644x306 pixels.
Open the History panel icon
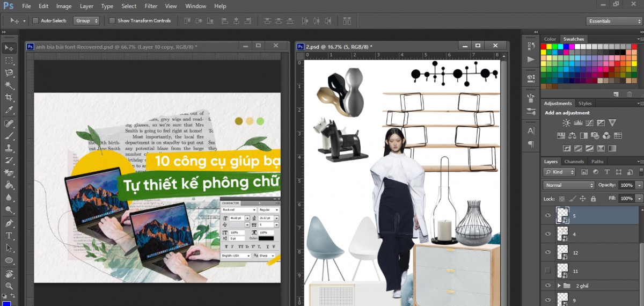coord(531,46)
